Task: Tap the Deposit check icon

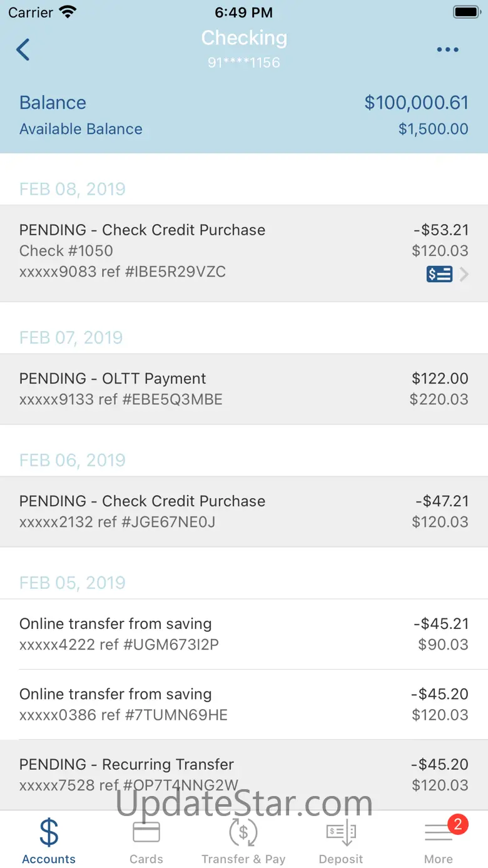Action: [341, 832]
